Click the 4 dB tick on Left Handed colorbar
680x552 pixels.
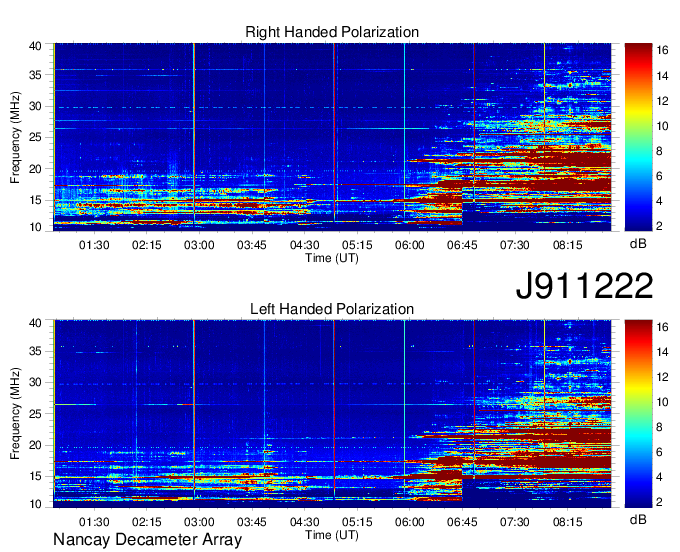[x=659, y=477]
